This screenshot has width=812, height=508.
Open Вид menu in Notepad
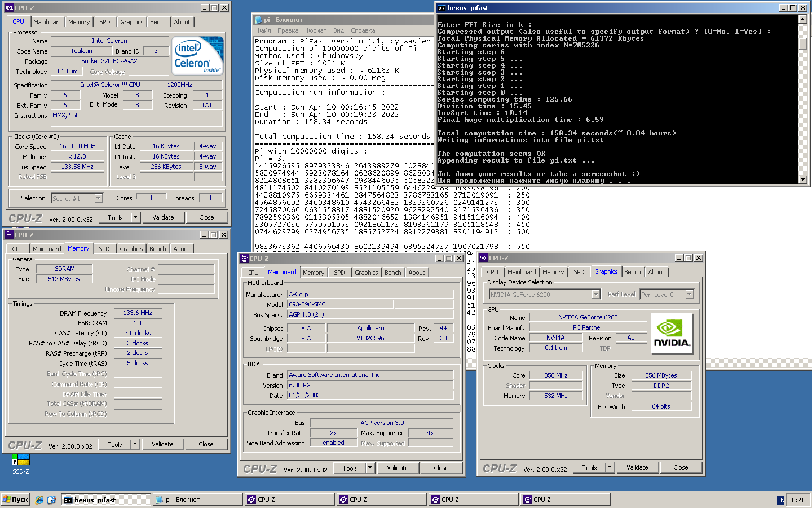click(338, 30)
